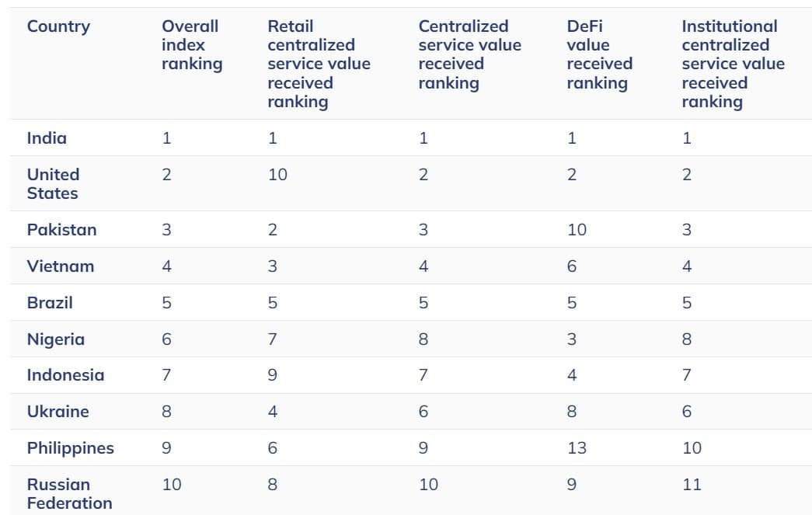Click the Russian Federation country cell
812x515 pixels.
pos(69,494)
